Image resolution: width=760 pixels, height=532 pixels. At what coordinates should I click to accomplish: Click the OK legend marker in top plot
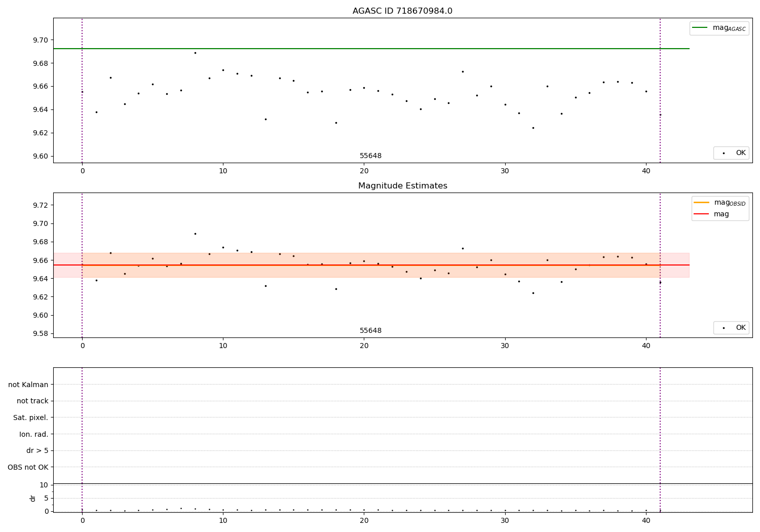pos(724,153)
